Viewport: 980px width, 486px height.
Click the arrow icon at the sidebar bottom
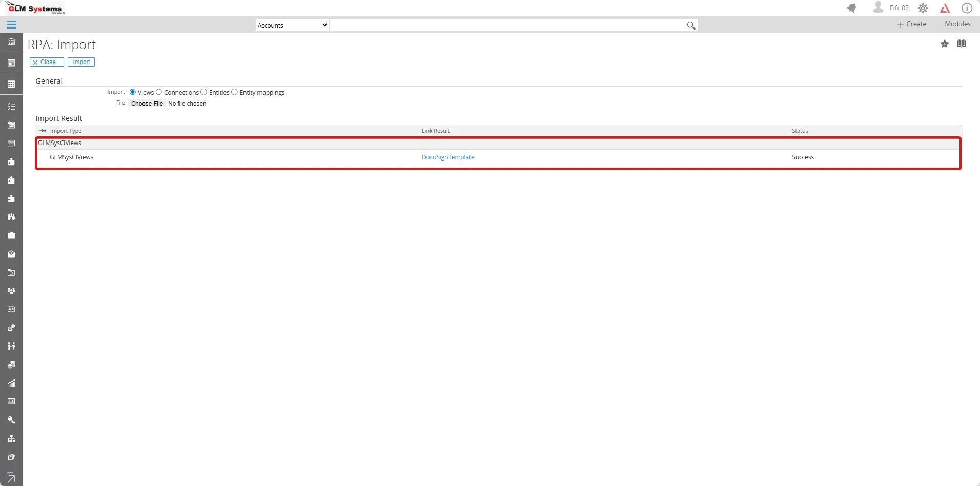click(11, 478)
